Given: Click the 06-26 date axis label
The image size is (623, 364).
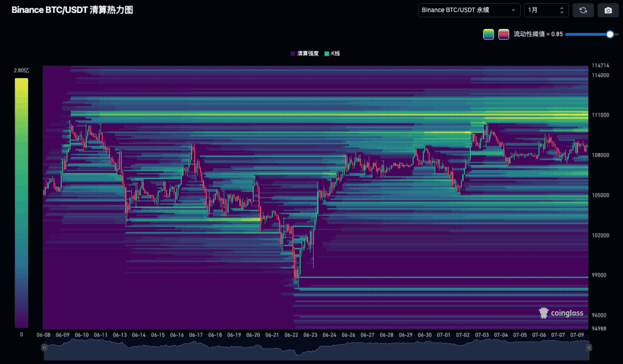Looking at the screenshot, I should [x=349, y=335].
